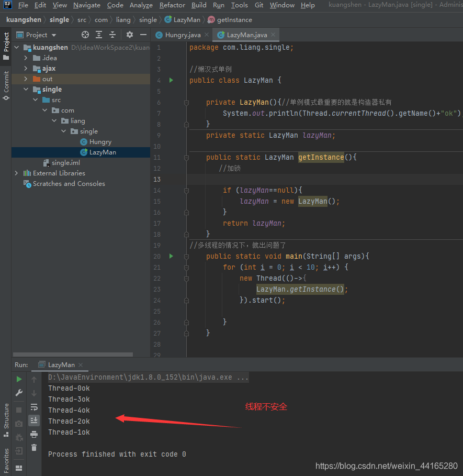The height and width of the screenshot is (476, 463).
Task: Click the Collapse All icon in Project panel
Action: 112,35
